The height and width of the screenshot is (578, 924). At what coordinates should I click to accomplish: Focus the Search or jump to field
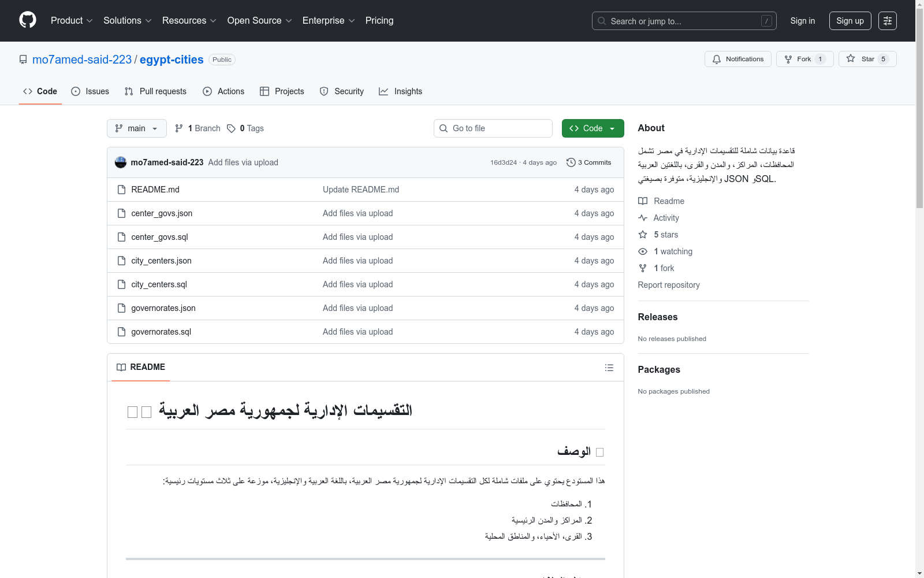click(x=684, y=21)
